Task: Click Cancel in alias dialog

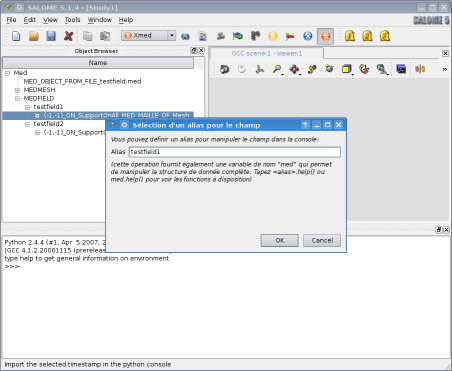Action: click(322, 240)
